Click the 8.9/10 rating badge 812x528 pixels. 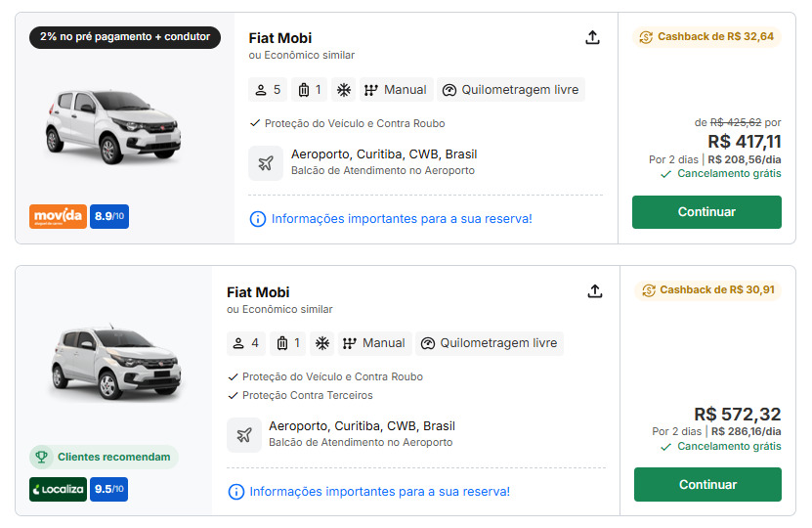click(x=109, y=216)
